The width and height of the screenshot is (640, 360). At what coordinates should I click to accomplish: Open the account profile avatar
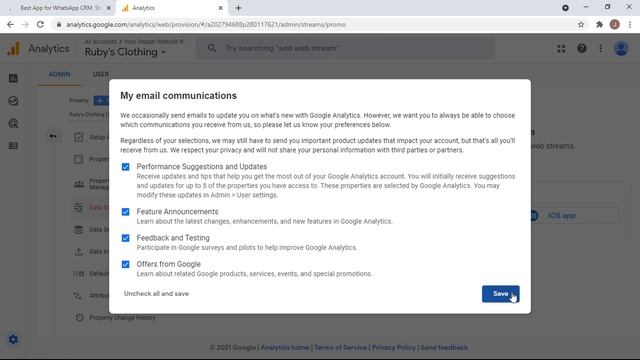click(x=621, y=49)
